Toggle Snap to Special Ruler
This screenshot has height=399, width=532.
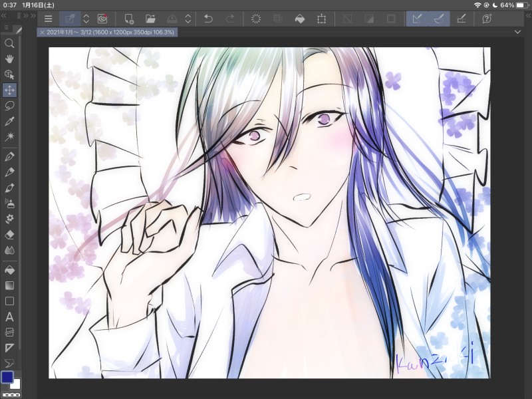[x=439, y=19]
